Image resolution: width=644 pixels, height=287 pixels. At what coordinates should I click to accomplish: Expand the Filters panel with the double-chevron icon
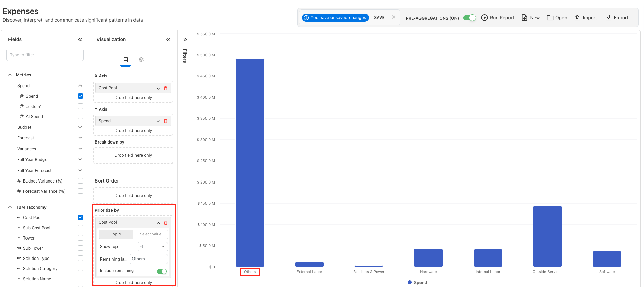coord(185,40)
